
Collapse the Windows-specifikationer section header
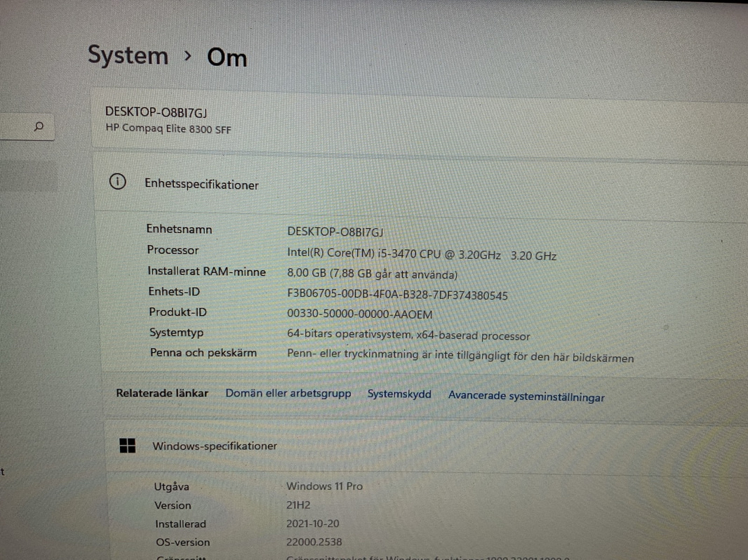[x=426, y=446]
